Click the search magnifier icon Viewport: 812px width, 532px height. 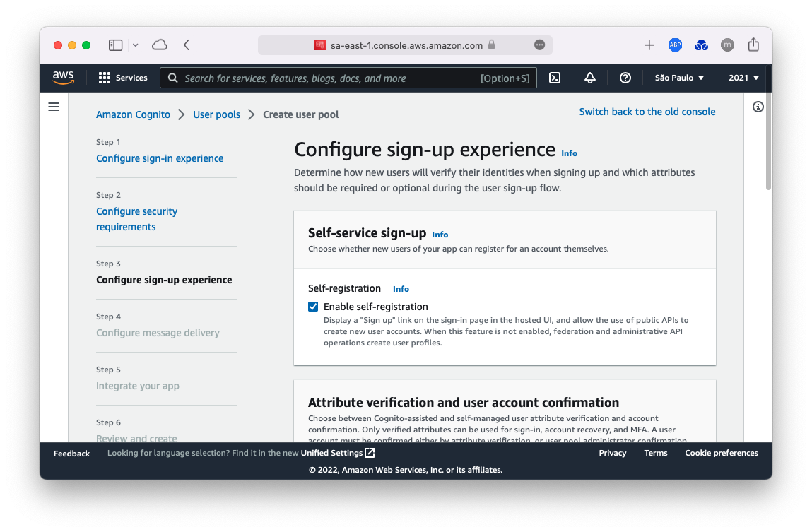(173, 78)
